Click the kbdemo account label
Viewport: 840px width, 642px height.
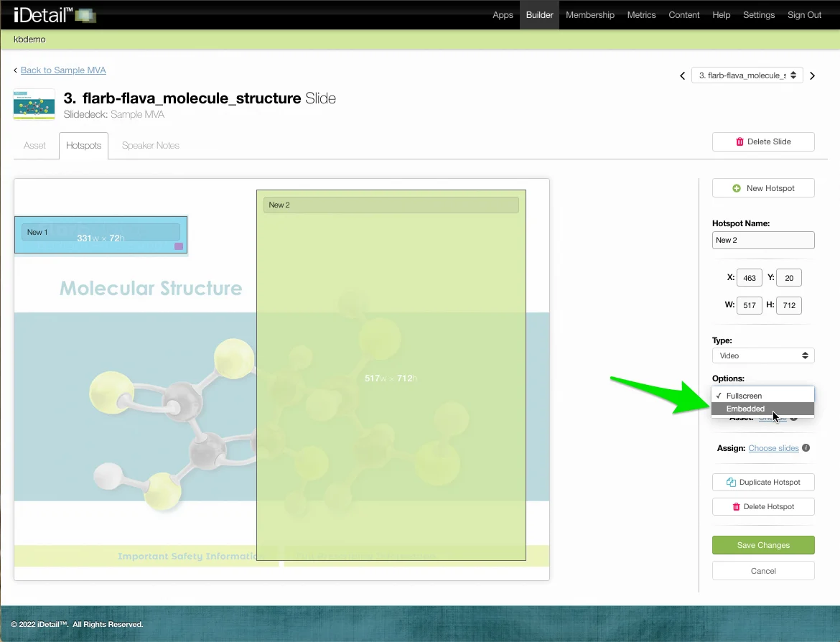(x=29, y=39)
